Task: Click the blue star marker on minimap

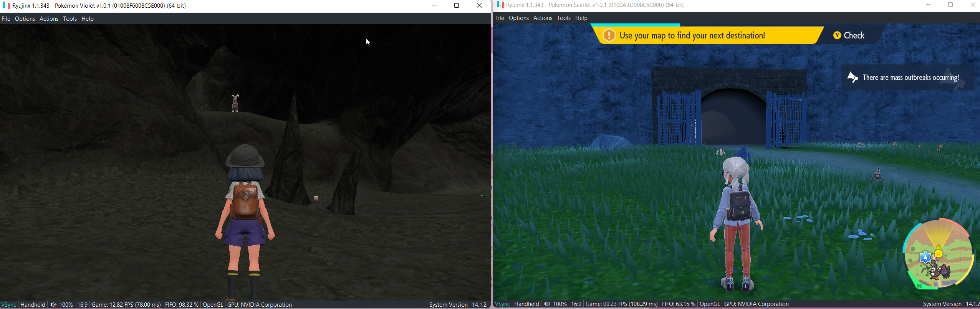Action: pos(925,257)
